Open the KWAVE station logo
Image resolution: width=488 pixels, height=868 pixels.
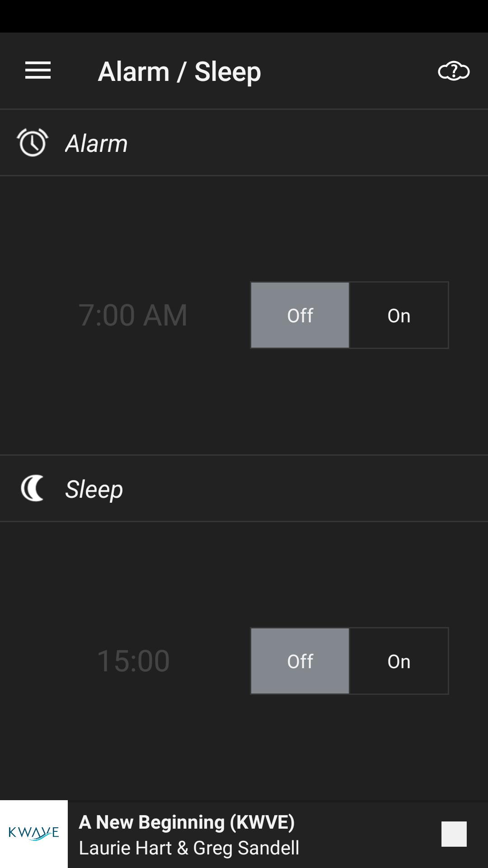[x=34, y=834]
